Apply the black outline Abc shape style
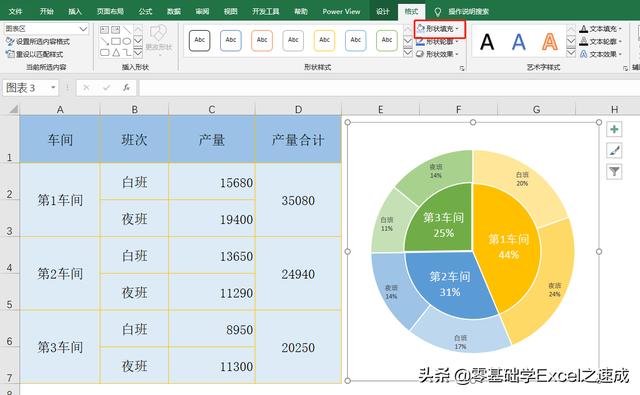Image resolution: width=640 pixels, height=395 pixels. (200, 40)
